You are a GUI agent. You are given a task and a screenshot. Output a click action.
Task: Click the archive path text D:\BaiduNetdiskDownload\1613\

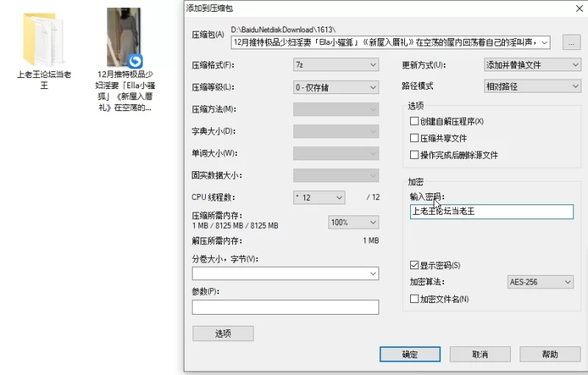[x=284, y=29]
